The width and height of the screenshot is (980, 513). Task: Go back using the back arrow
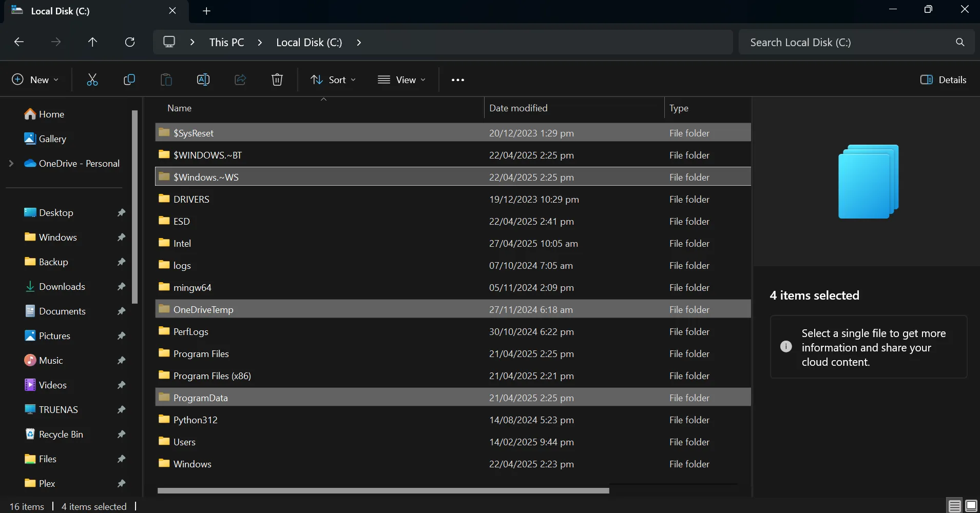[x=18, y=42]
